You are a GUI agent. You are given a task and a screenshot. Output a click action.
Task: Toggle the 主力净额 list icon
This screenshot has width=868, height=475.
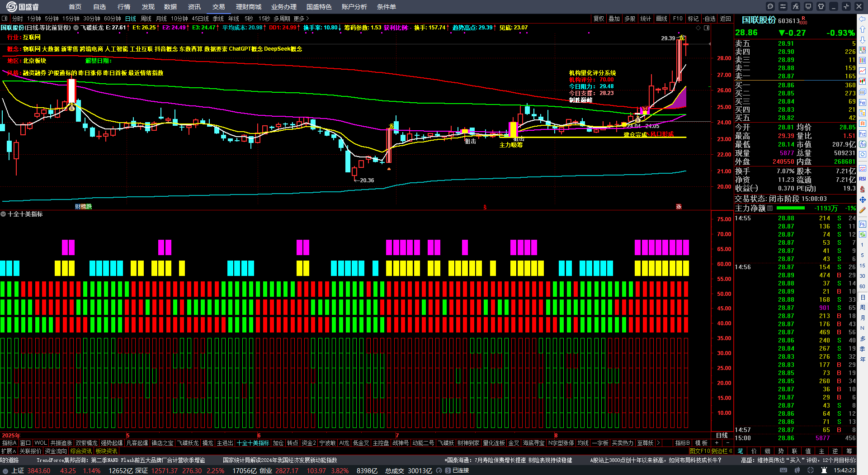(x=770, y=208)
